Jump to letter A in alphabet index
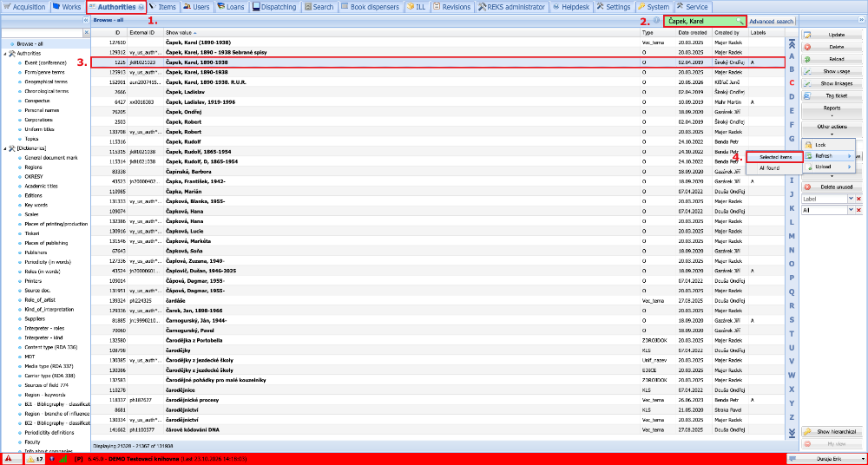This screenshot has height=465, width=868. [x=792, y=56]
